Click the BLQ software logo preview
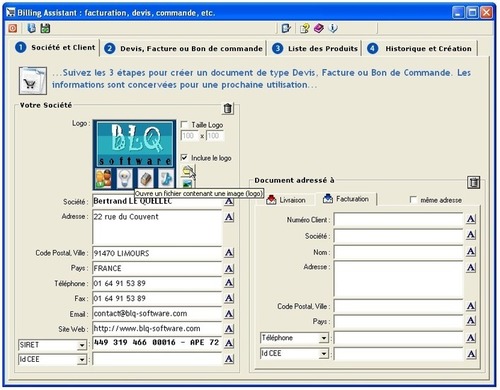Image resolution: width=500 pixels, height=390 pixels. [x=134, y=155]
